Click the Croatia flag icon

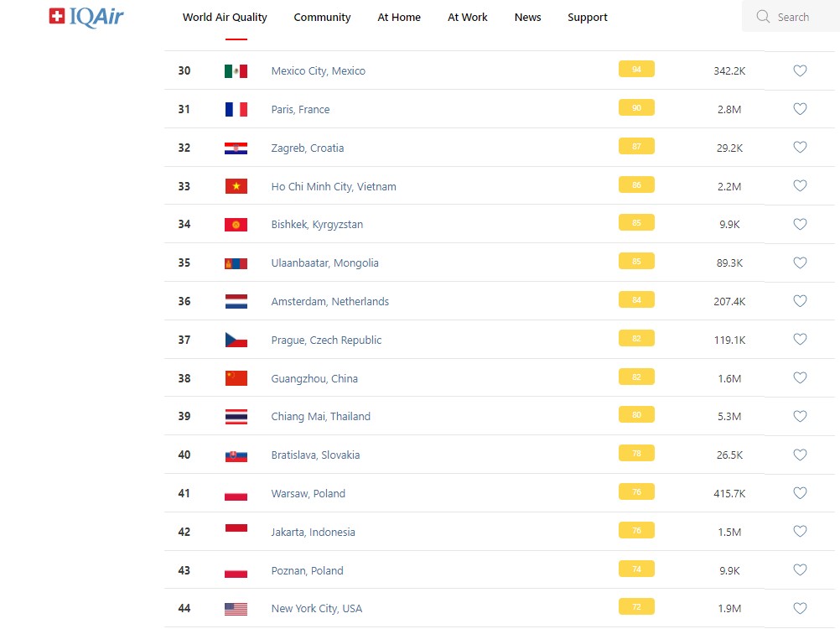tap(236, 148)
